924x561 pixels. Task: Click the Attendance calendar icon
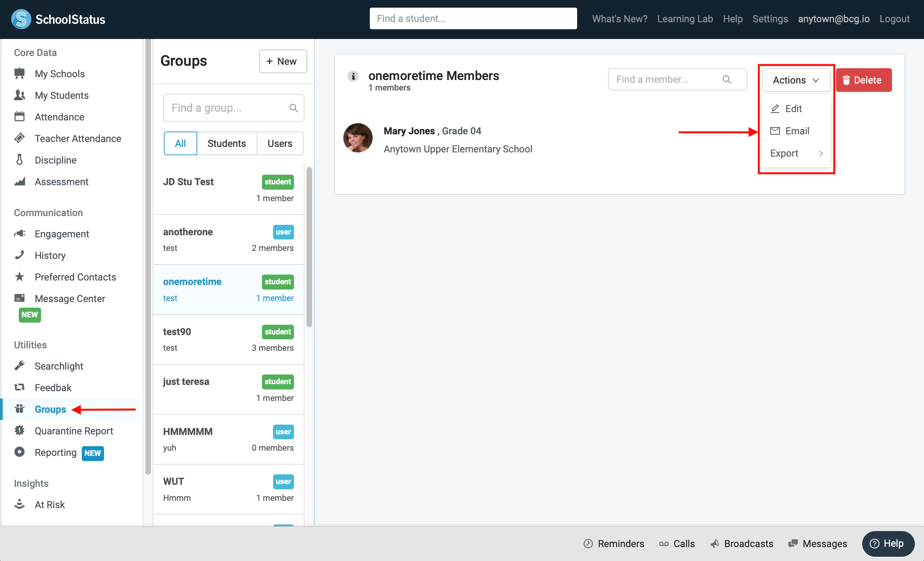[x=19, y=116]
